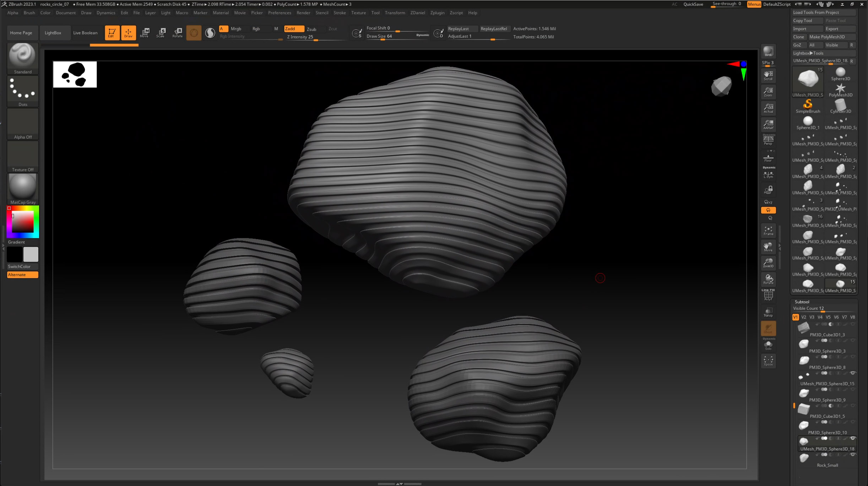868x486 pixels.
Task: Select the Rotate transform tool
Action: tap(177, 32)
